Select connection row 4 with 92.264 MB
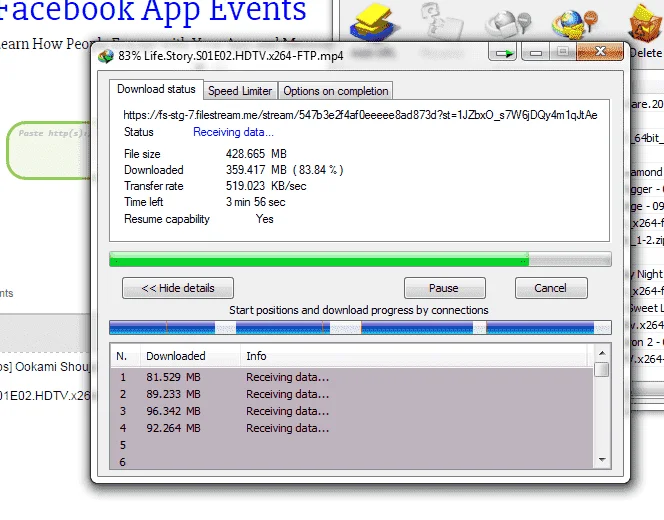Screen dimensions: 664x520 (x=351, y=428)
